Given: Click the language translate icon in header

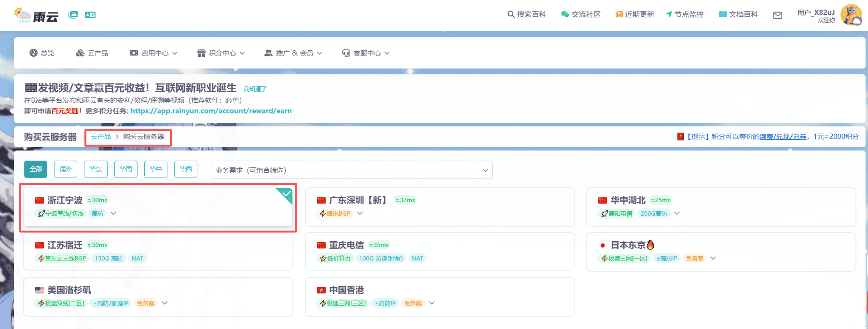Looking at the screenshot, I should coord(90,14).
